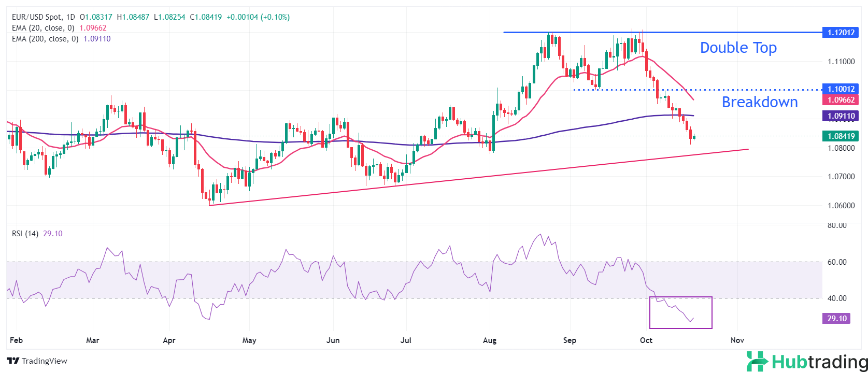Select the purple 1.09110 EMA price tag
This screenshot has height=372, width=868.
(840, 116)
